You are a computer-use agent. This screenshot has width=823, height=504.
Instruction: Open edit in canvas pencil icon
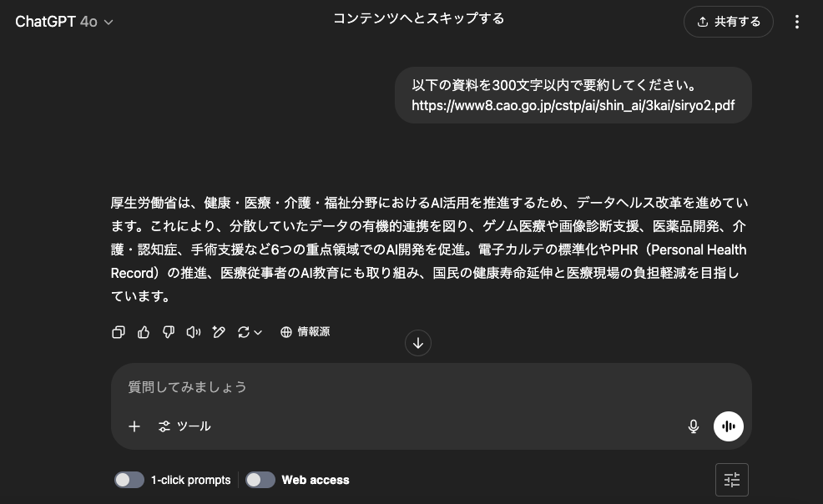click(x=219, y=332)
